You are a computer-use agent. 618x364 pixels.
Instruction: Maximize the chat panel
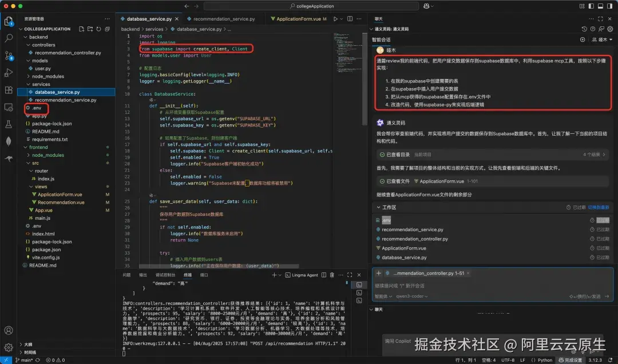[600, 18]
